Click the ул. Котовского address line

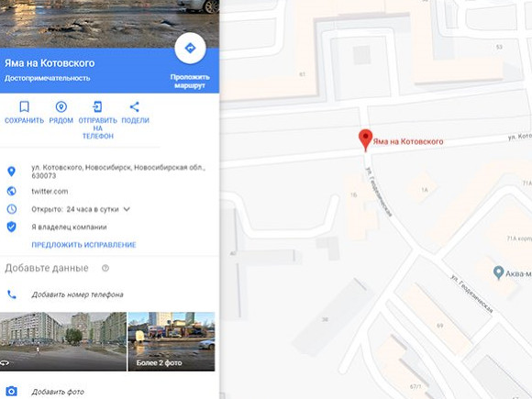pyautogui.click(x=118, y=172)
